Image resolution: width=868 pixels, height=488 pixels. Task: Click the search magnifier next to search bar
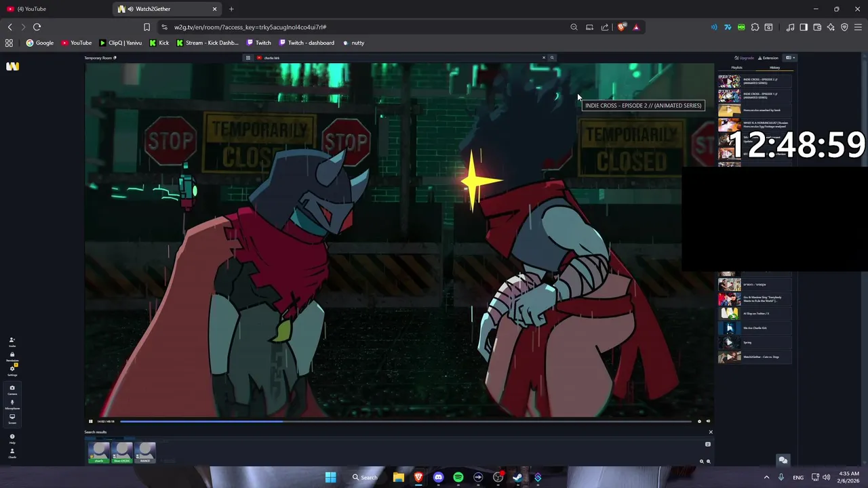[552, 58]
